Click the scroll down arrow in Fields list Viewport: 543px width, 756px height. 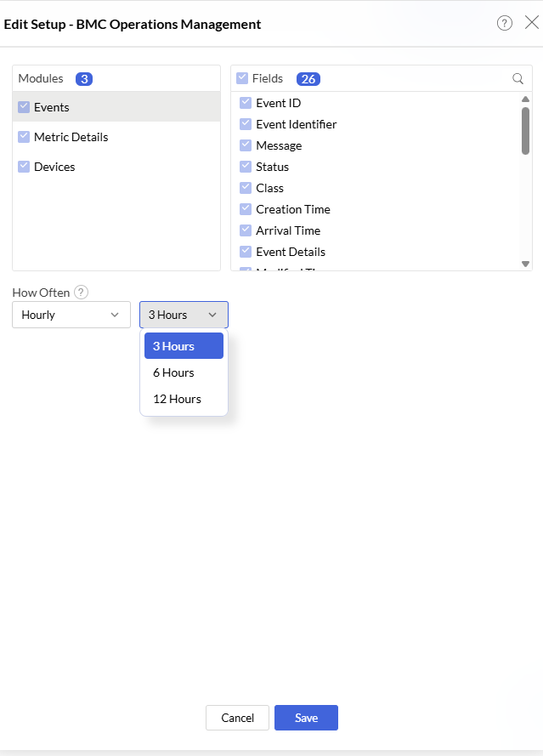click(525, 264)
